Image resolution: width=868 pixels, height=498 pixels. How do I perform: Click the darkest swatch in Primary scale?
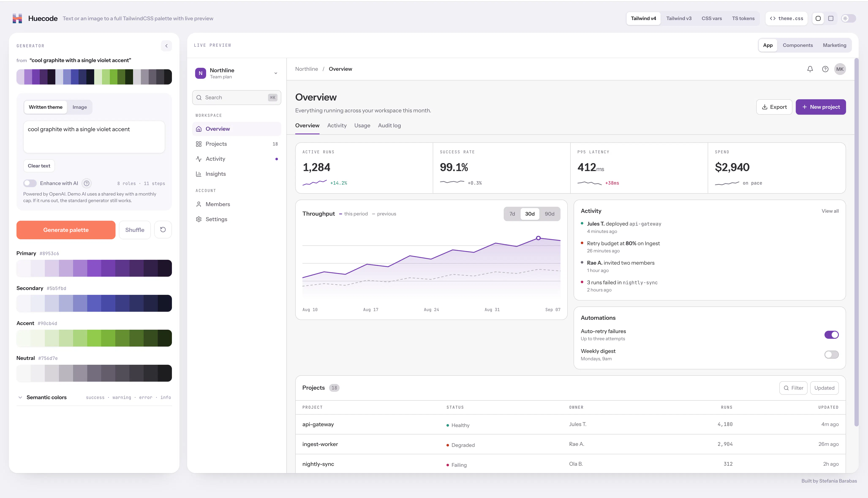pyautogui.click(x=165, y=268)
